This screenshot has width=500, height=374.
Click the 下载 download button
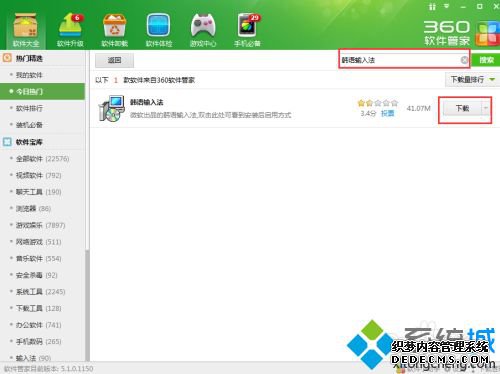pos(462,108)
